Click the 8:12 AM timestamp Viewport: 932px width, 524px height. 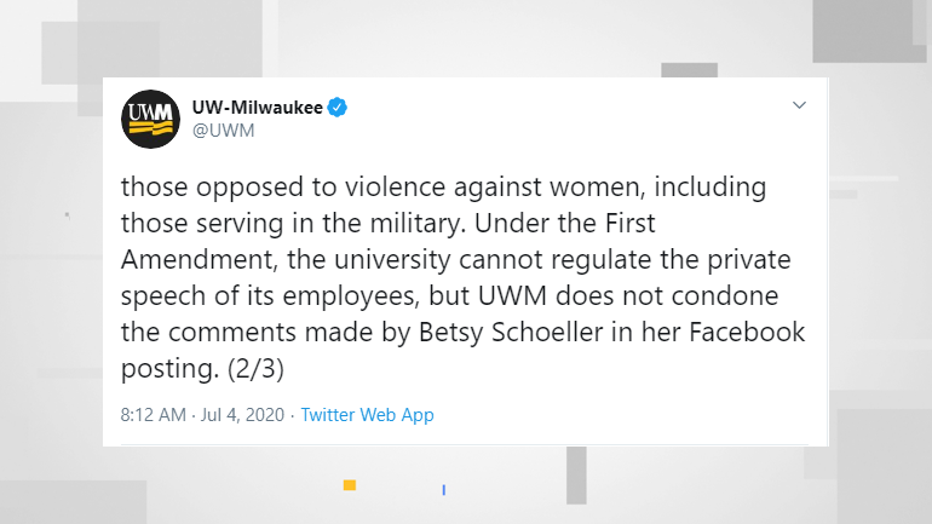153,415
